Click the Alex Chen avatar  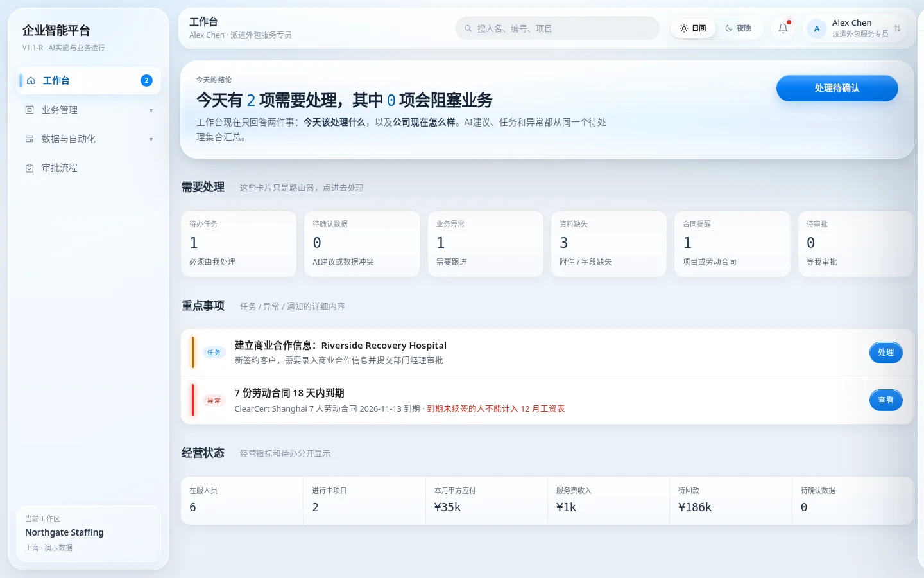point(817,28)
